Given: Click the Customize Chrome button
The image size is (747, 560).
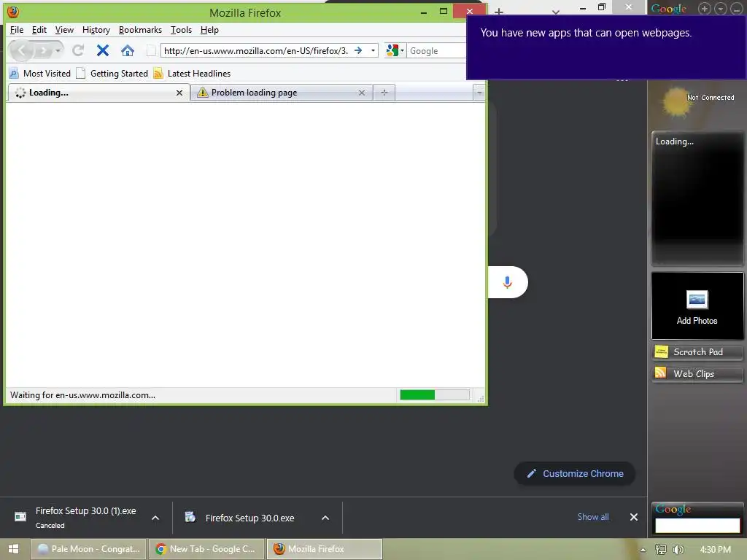Looking at the screenshot, I should tap(575, 473).
